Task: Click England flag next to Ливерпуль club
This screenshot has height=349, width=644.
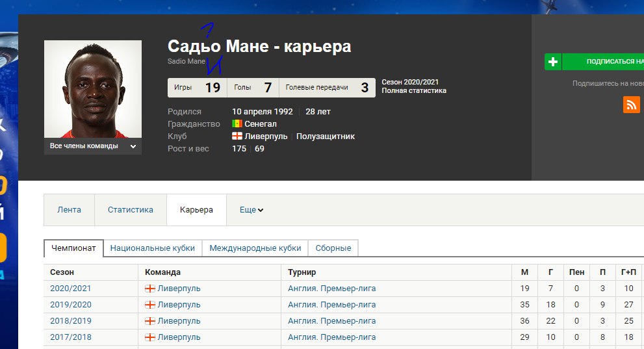Action: [x=237, y=136]
